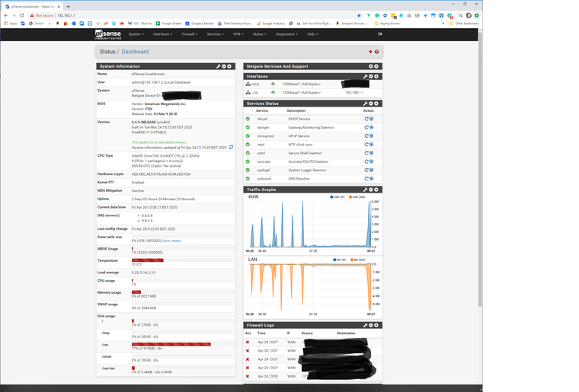Open the Google Calendar bookmark

click(200, 24)
